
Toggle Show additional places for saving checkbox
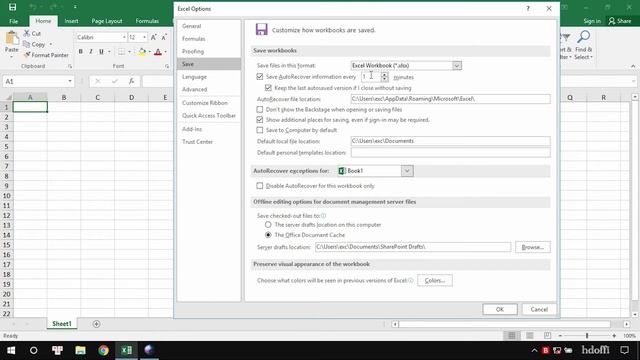coord(260,120)
